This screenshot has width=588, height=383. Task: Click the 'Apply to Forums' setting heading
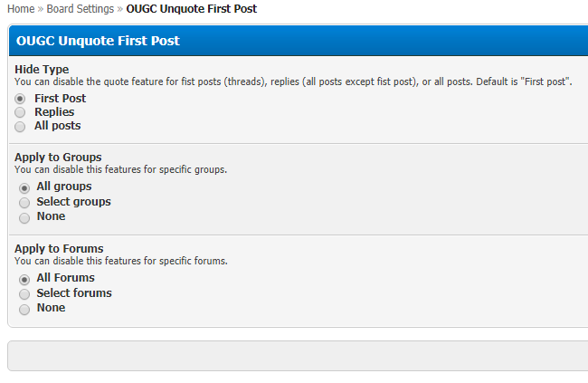tap(59, 248)
